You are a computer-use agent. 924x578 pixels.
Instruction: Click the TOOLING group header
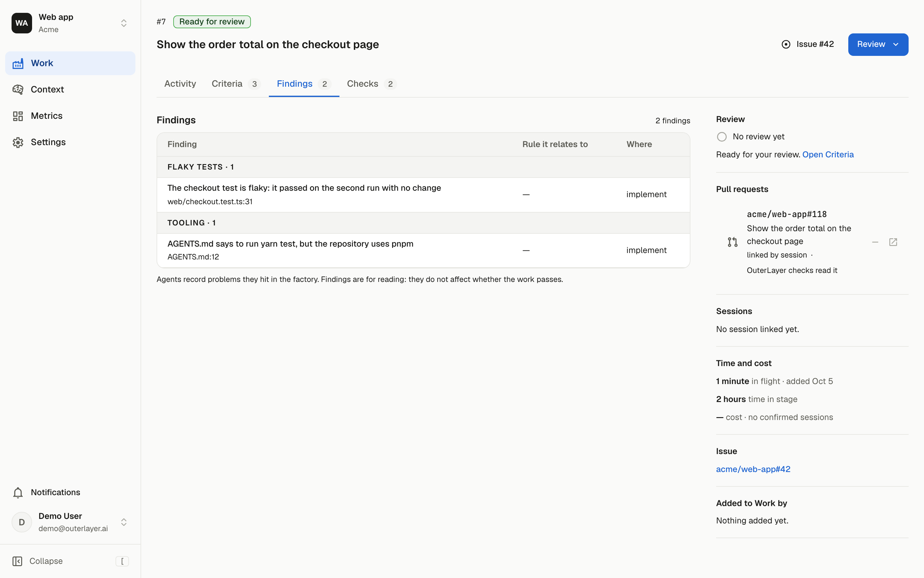pos(423,223)
